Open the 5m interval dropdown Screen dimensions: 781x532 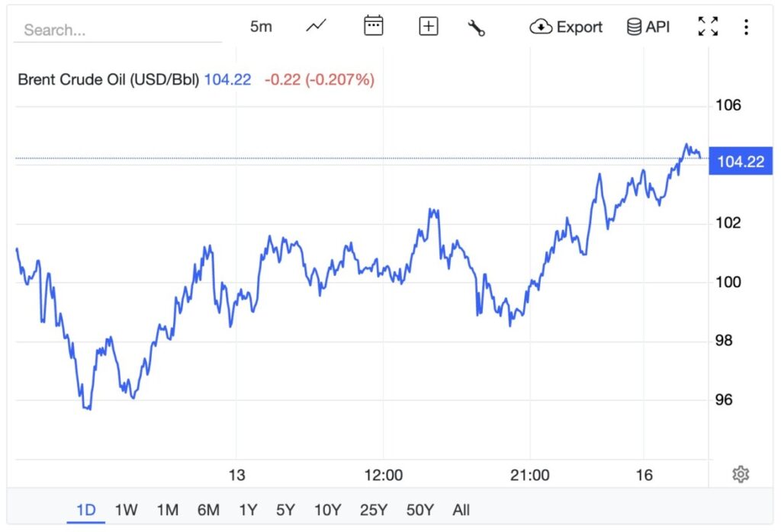[x=261, y=27]
